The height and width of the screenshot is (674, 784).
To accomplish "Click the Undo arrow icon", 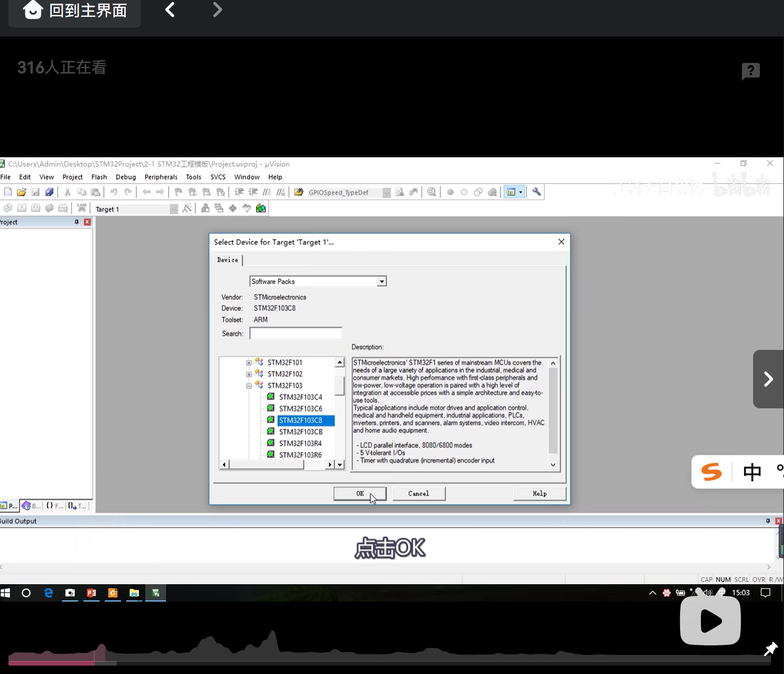I will (x=114, y=192).
